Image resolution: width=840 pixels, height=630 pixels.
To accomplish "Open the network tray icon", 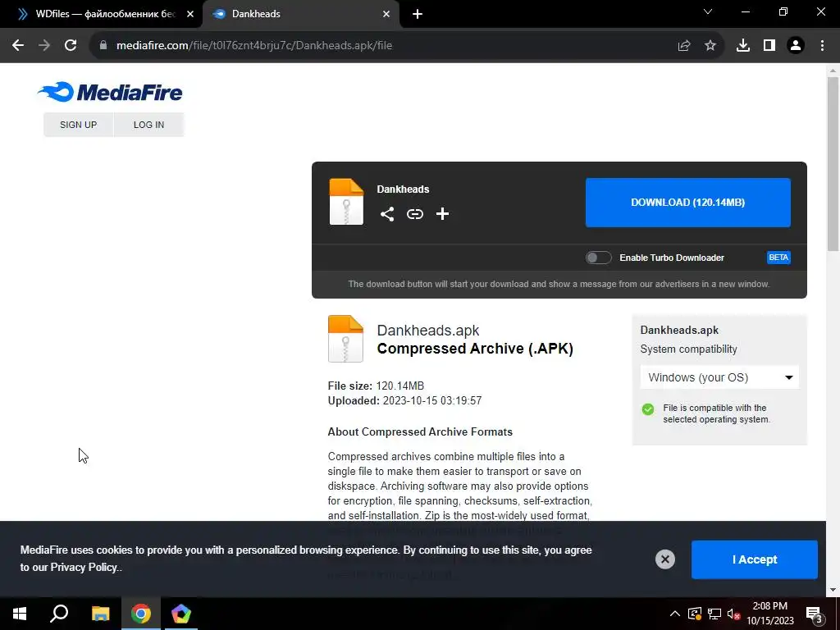I will tap(714, 614).
